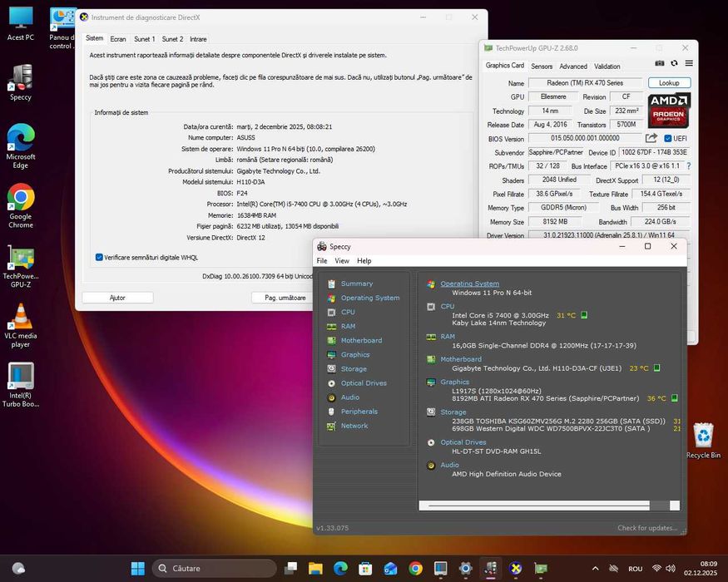Viewport: 728px width, 582px height.
Task: Open the Intel(R) Turbo Boost desktop icon
Action: pos(21,385)
